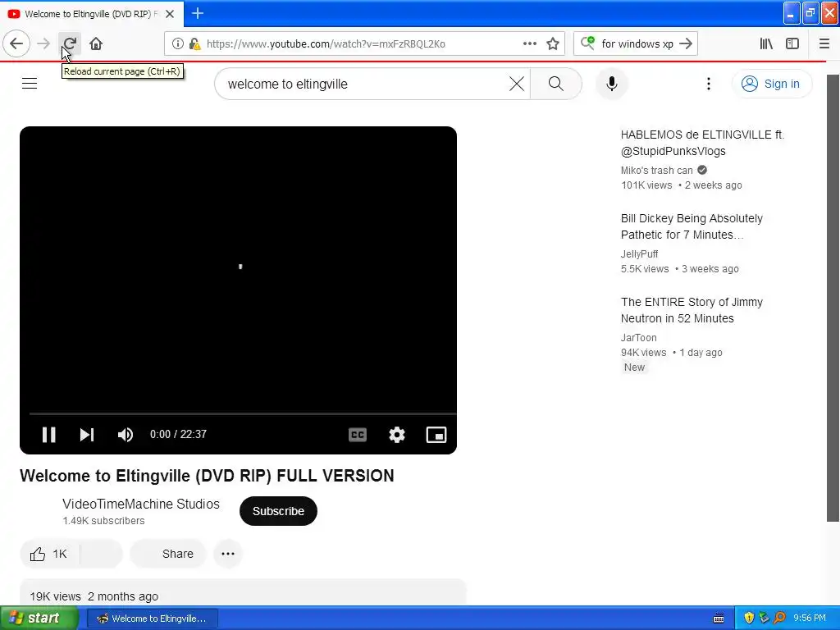The height and width of the screenshot is (630, 840).
Task: Click the video title text
Action: [x=207, y=476]
